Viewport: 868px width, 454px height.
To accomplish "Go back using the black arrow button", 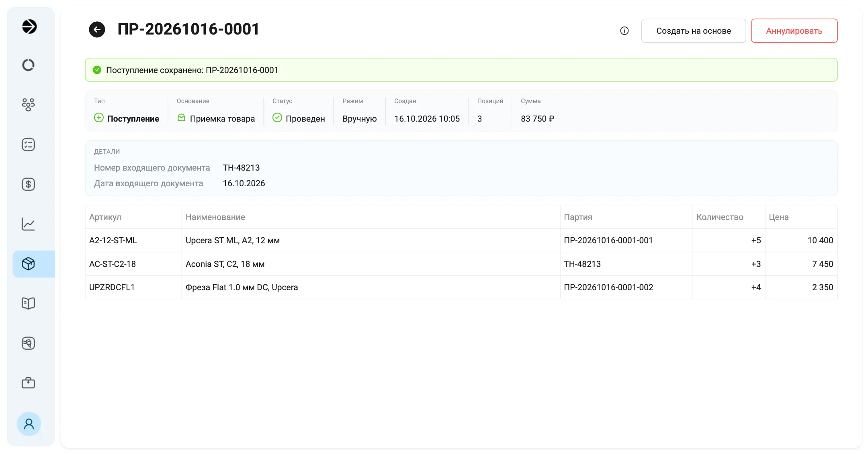I will click(97, 29).
